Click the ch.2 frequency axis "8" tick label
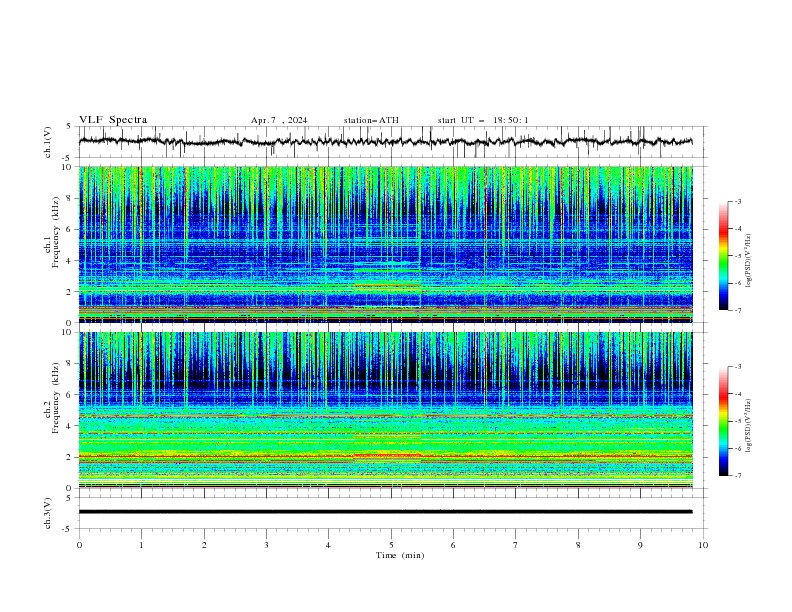 click(71, 364)
